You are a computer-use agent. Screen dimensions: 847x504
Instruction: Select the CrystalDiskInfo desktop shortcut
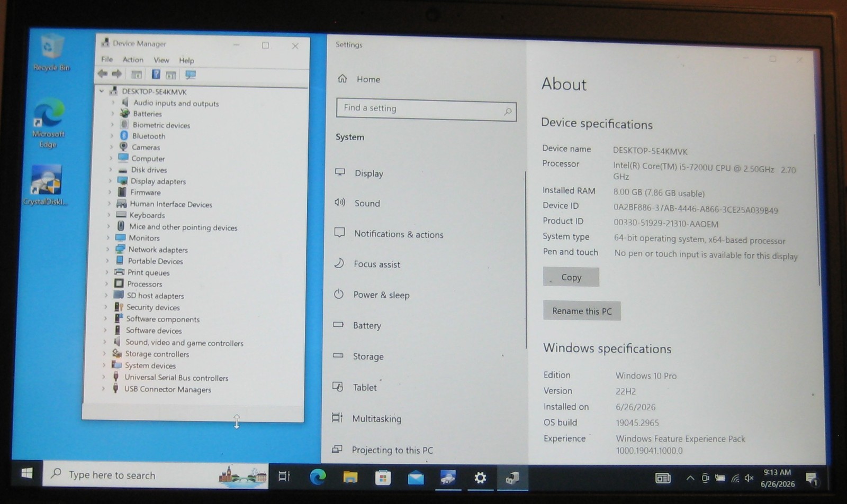coord(46,185)
